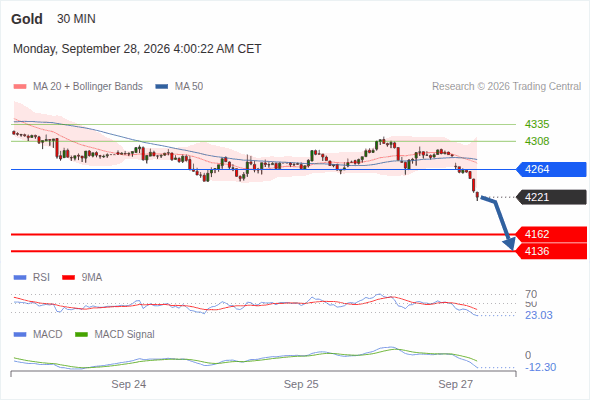Screen dimensions: 590x400
Task: Click the 4162 red support tag
Action: [x=551, y=234]
